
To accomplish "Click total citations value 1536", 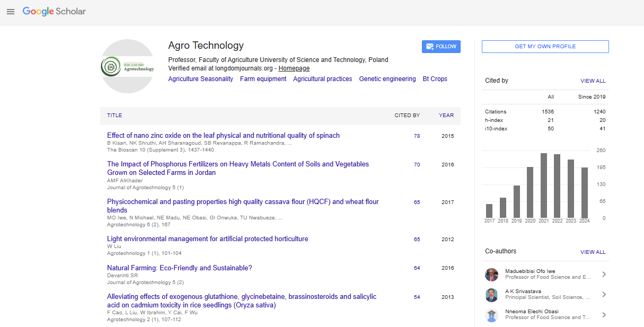I will tap(548, 112).
